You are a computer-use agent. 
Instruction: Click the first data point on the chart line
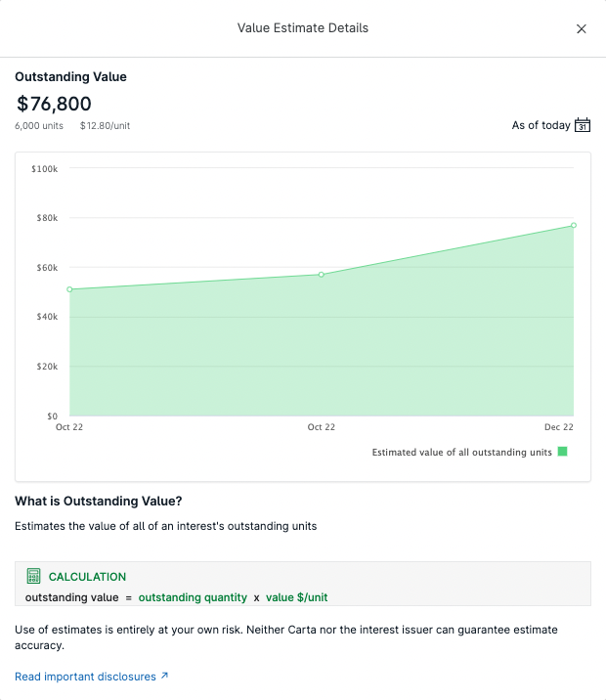click(69, 289)
